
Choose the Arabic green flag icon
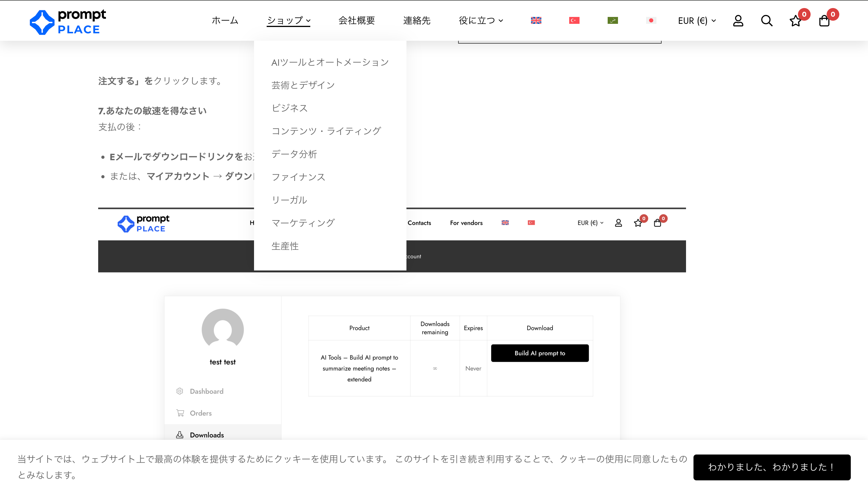coord(613,21)
